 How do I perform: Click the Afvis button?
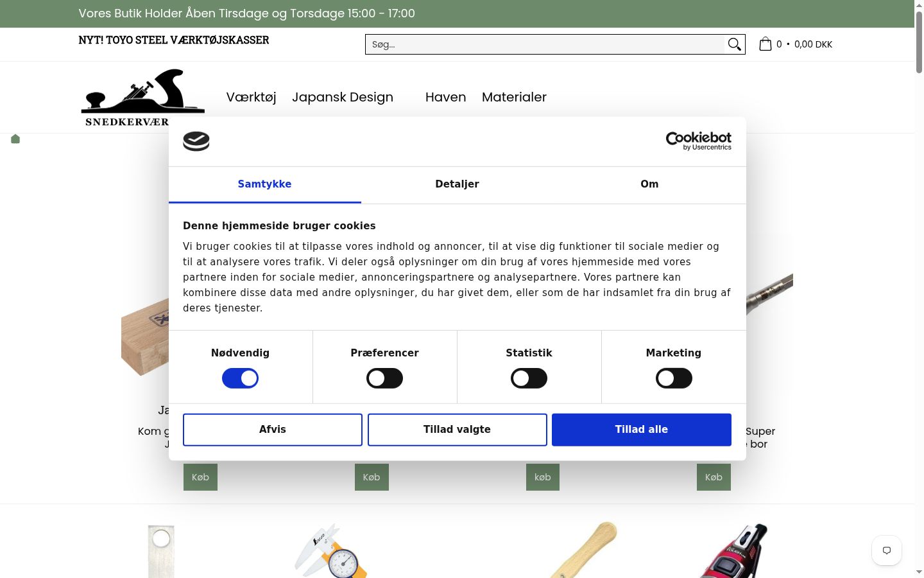click(x=273, y=430)
